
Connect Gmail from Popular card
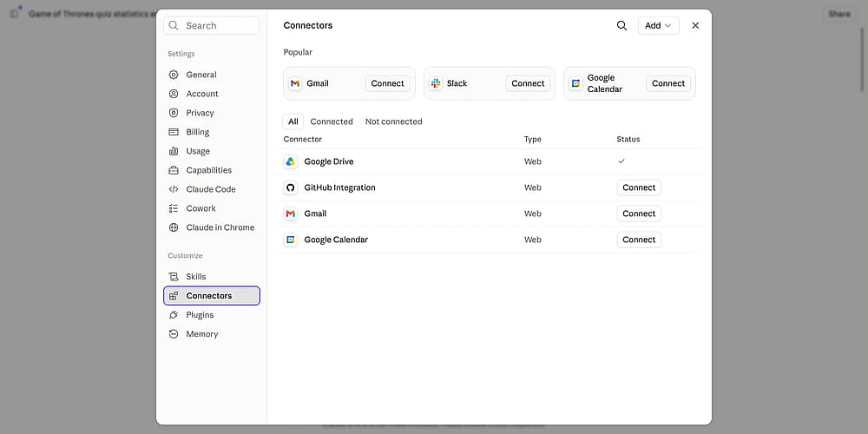click(387, 83)
